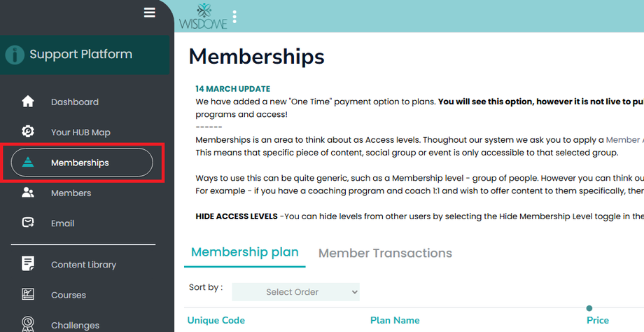Go to Members in the sidebar

pyautogui.click(x=71, y=193)
